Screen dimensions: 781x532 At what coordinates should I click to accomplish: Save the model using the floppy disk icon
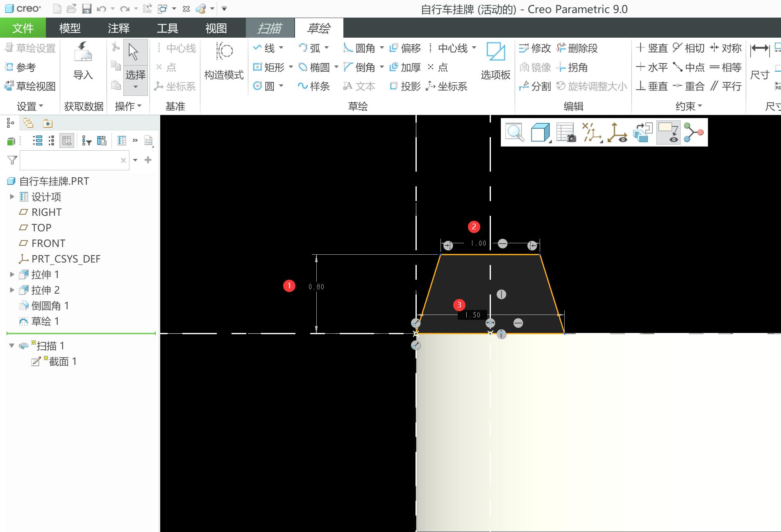tap(86, 9)
